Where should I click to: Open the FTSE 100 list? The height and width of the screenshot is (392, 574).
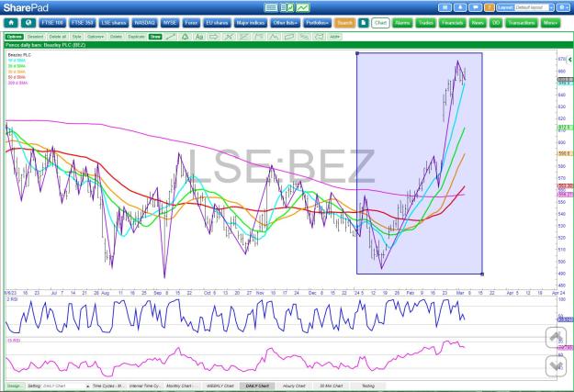52,23
